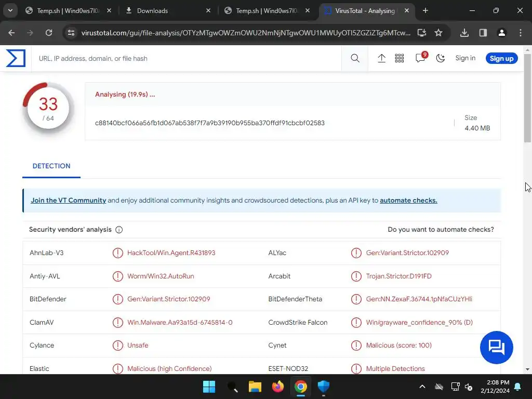The image size is (532, 399).
Task: Click the 33 / 64 detection score gauge
Action: [48, 108]
